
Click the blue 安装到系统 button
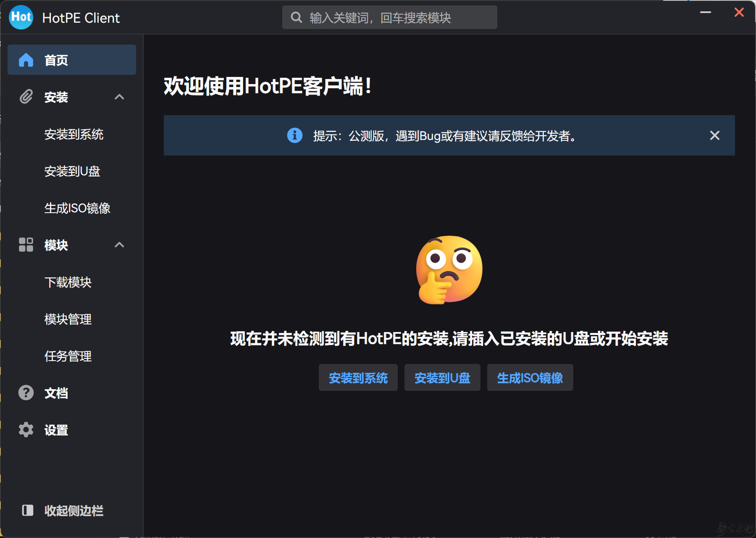point(358,377)
